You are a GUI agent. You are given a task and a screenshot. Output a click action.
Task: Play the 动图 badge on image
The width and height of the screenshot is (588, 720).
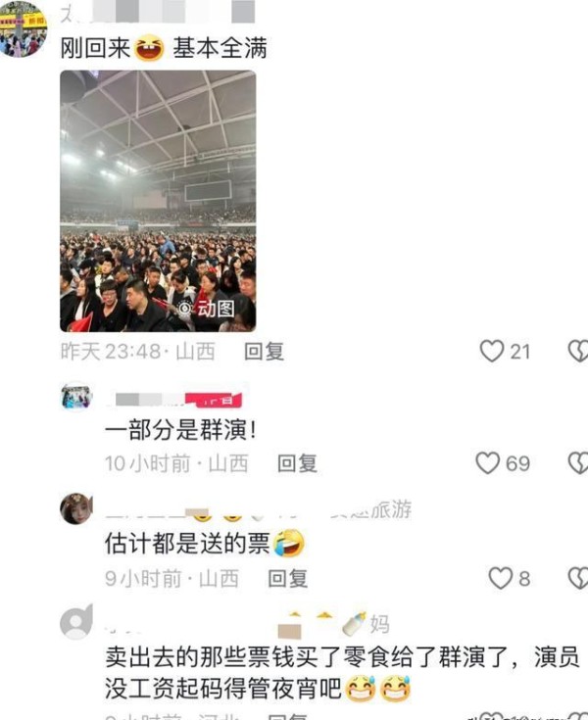point(207,309)
